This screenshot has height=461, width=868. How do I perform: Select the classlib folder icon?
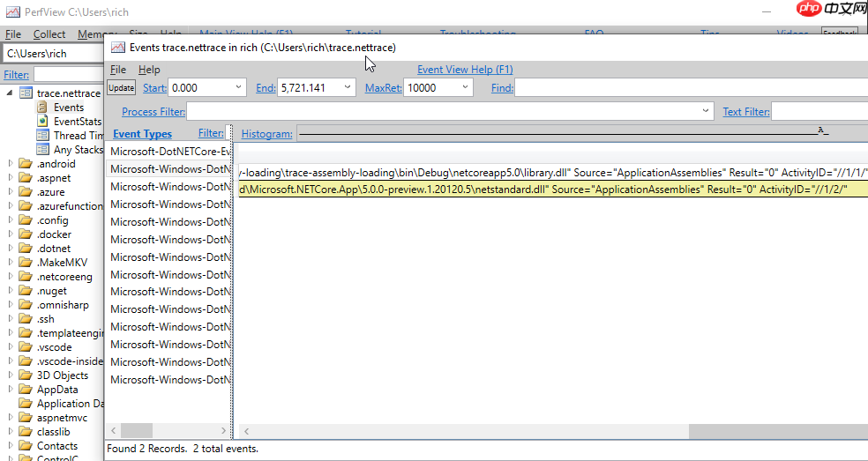[26, 432]
